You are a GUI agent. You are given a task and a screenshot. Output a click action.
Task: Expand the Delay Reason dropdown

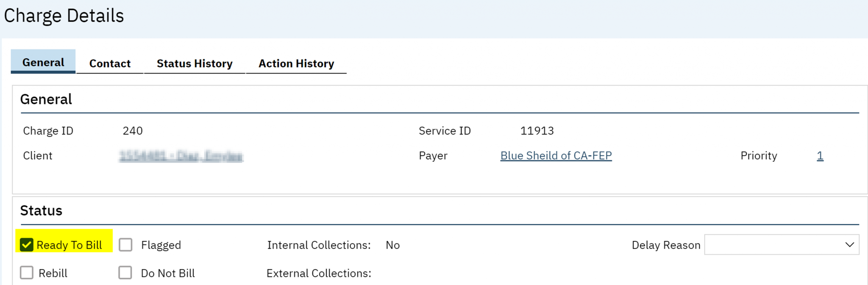click(782, 245)
